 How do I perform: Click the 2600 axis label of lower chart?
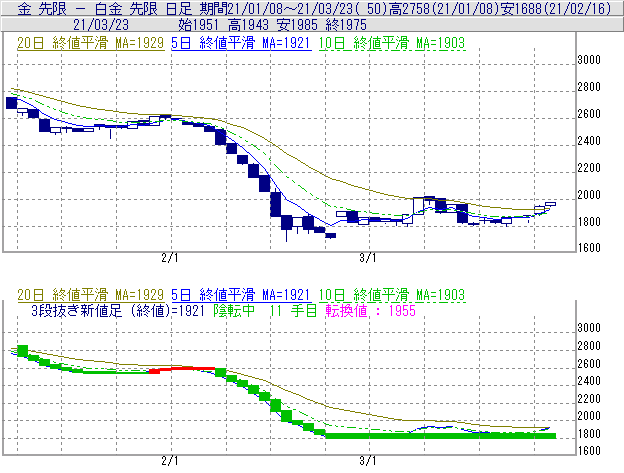pos(589,364)
